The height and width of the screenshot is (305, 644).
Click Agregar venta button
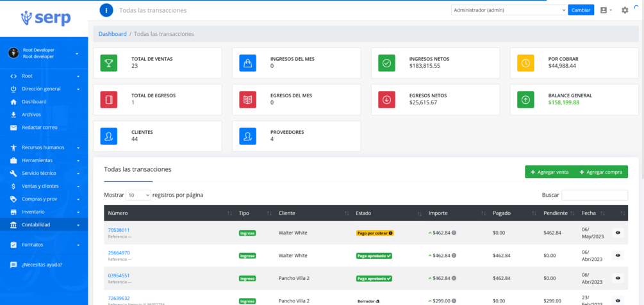pyautogui.click(x=550, y=172)
